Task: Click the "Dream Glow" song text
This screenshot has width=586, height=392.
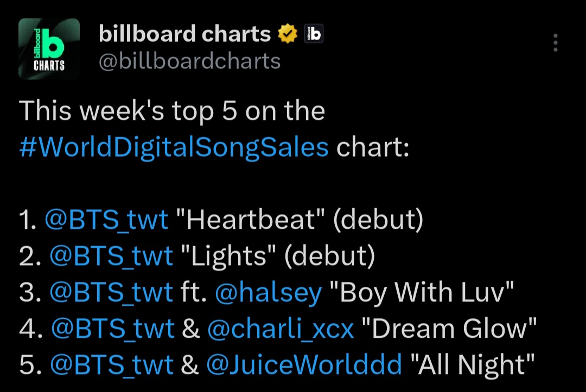Action: click(449, 329)
